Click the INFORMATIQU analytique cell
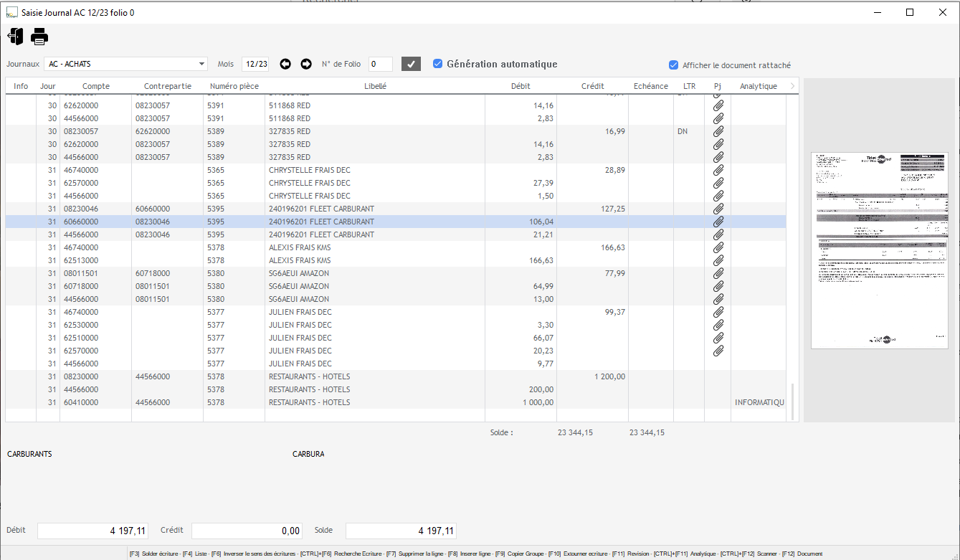The width and height of the screenshot is (960, 560). [759, 402]
